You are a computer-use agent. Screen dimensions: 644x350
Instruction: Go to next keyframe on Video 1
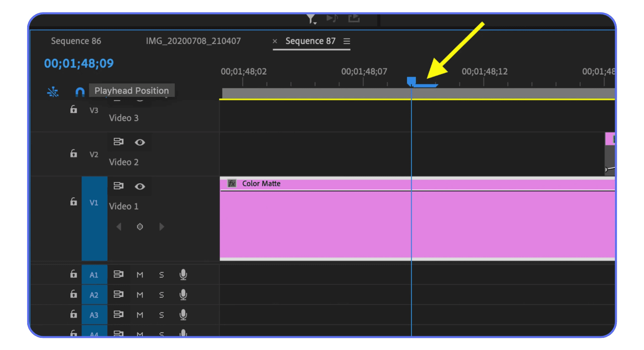click(x=162, y=227)
